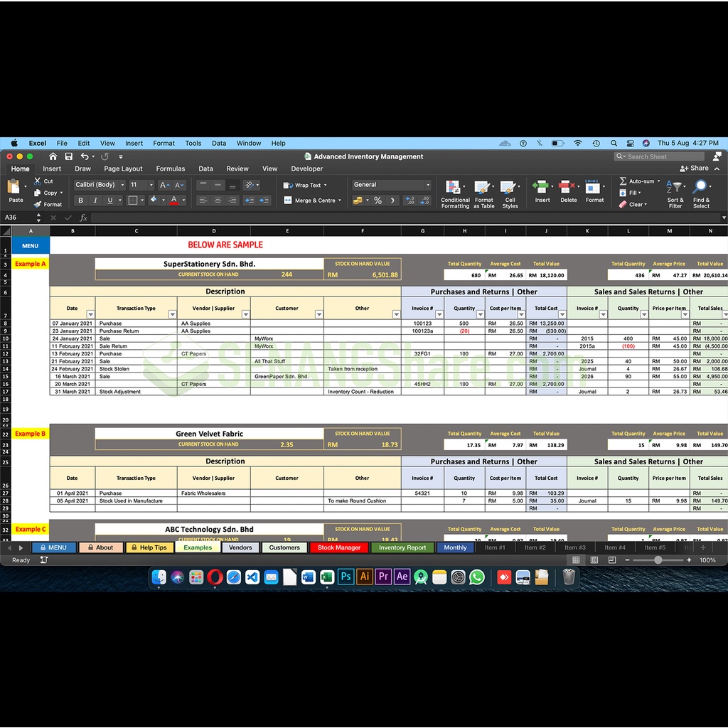This screenshot has width=728, height=728.
Task: Toggle Bold formatting
Action: click(80, 200)
